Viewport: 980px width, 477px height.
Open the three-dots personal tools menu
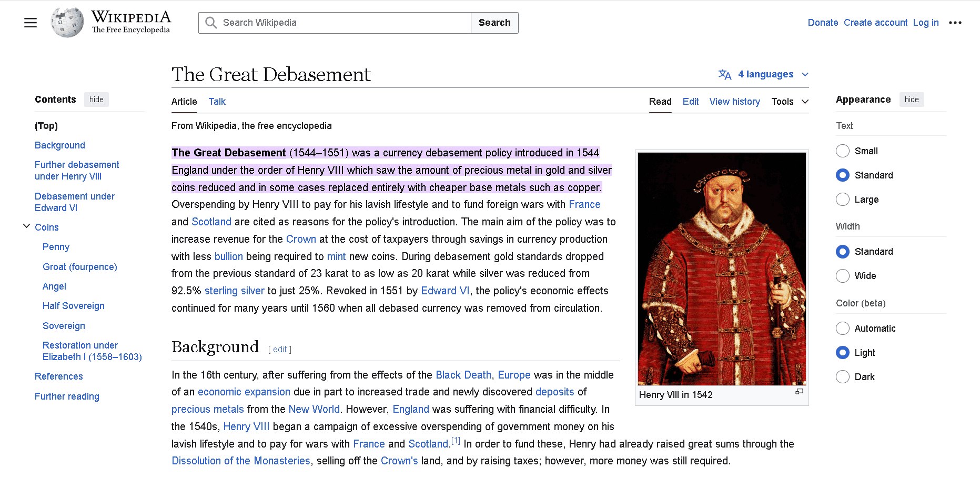tap(955, 23)
